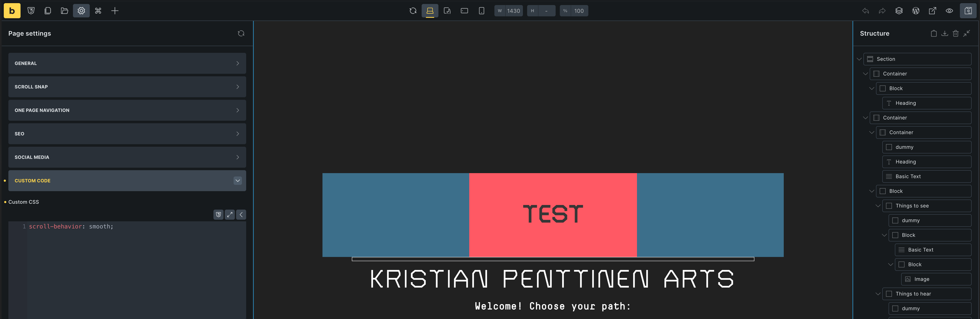Click the trash icon in Structure header

tap(956, 34)
